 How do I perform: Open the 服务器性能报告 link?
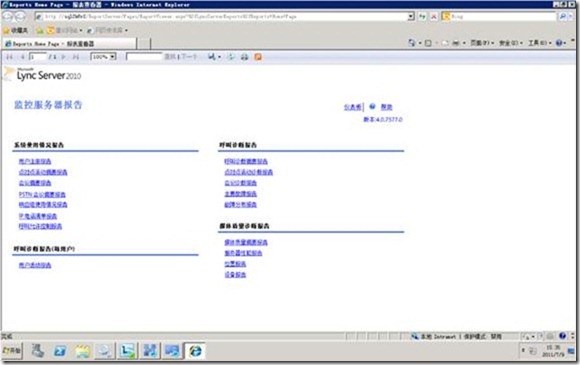pyautogui.click(x=243, y=253)
